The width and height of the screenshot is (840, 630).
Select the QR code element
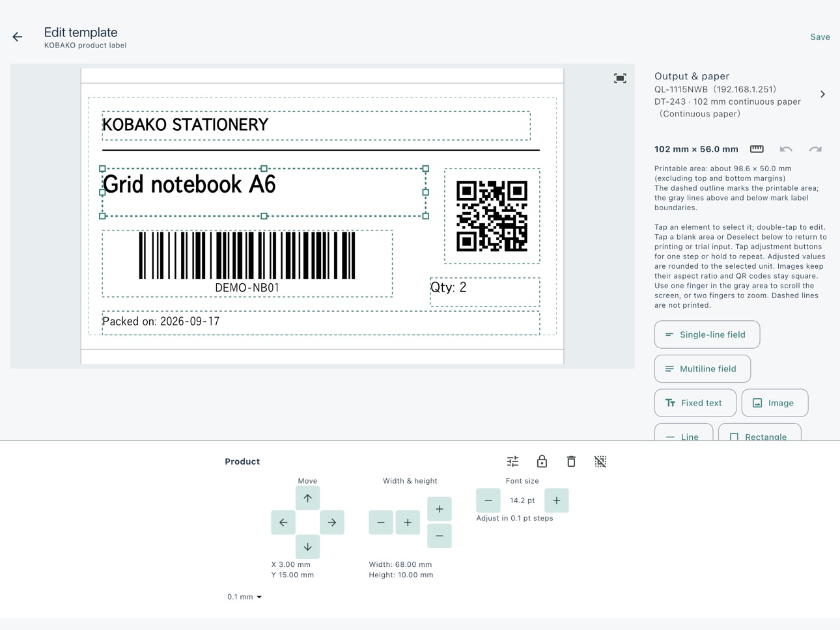coord(492,216)
